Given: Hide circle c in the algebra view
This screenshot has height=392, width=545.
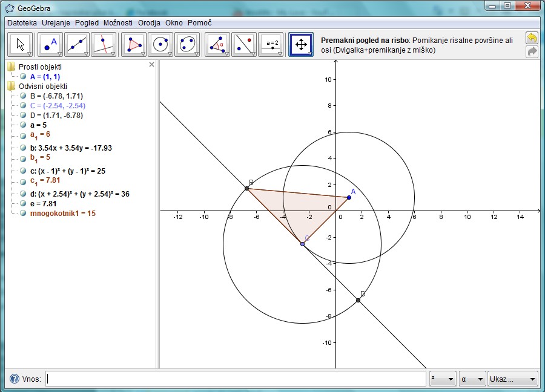Looking at the screenshot, I should click(x=23, y=171).
